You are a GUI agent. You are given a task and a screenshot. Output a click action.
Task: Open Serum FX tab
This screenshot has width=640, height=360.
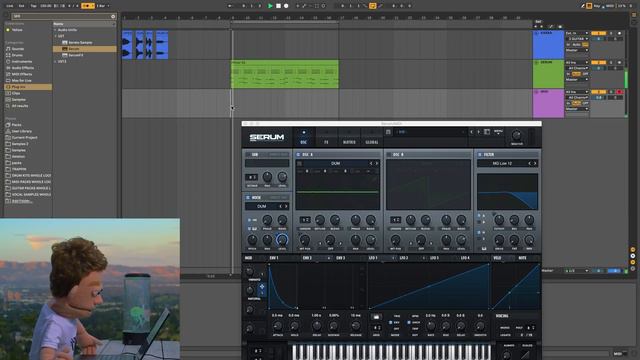326,138
